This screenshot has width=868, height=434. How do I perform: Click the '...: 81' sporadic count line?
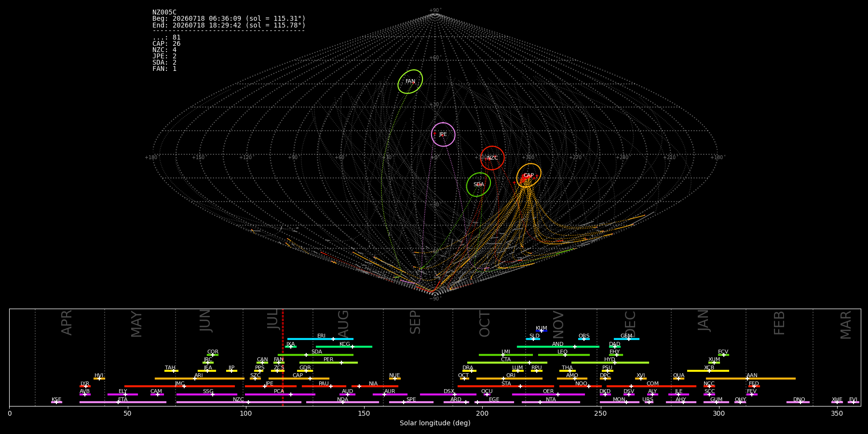click(166, 38)
